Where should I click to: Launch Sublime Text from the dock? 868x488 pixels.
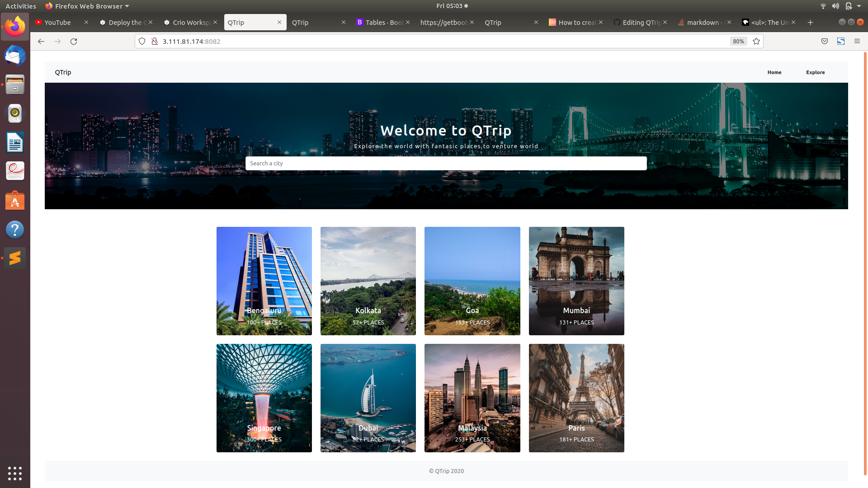click(x=15, y=258)
